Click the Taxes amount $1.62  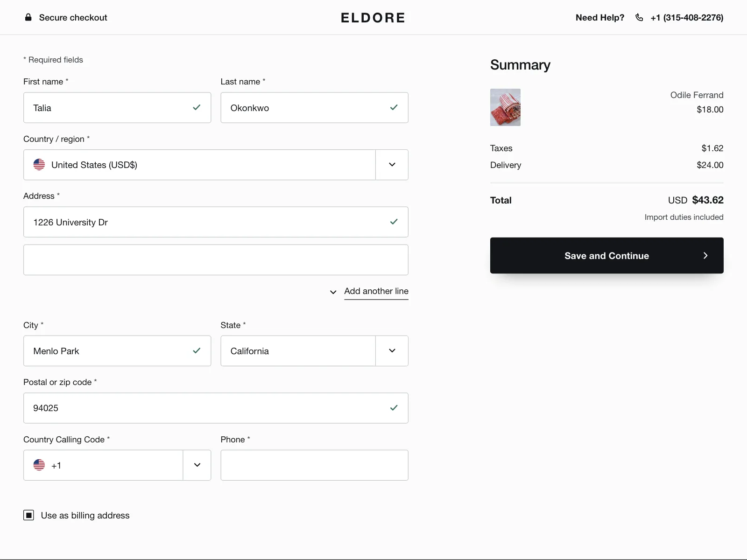[x=712, y=148]
